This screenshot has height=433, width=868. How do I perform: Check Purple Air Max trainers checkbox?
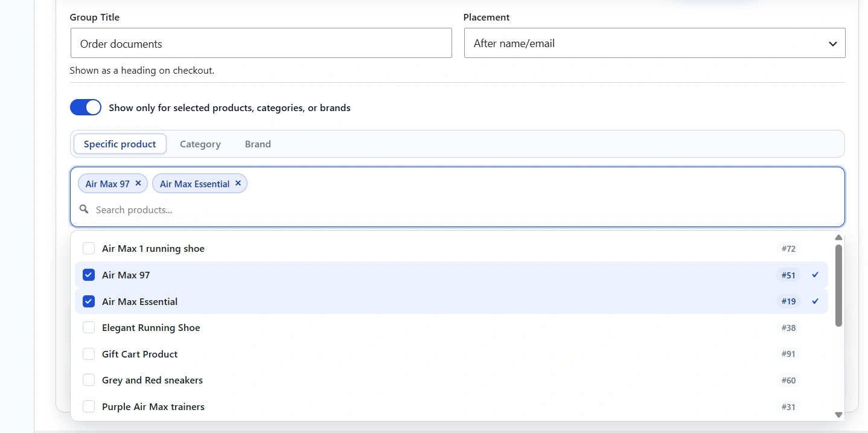(89, 406)
